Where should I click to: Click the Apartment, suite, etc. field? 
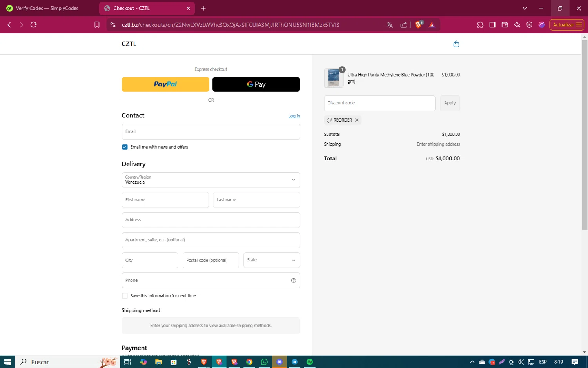point(211,240)
